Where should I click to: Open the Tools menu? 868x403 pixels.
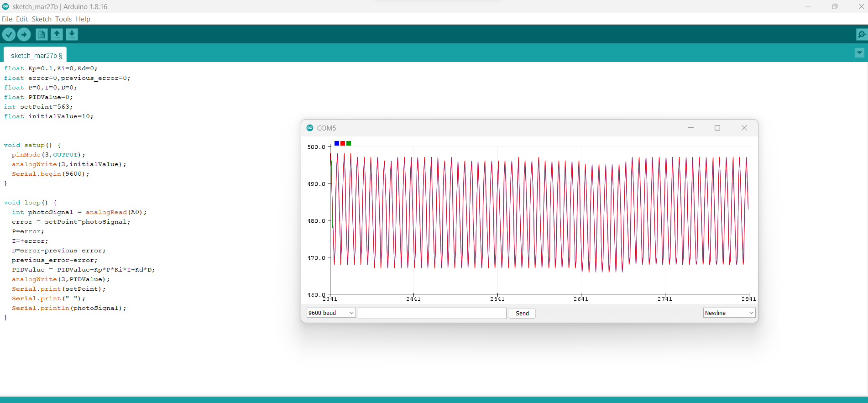pos(63,19)
